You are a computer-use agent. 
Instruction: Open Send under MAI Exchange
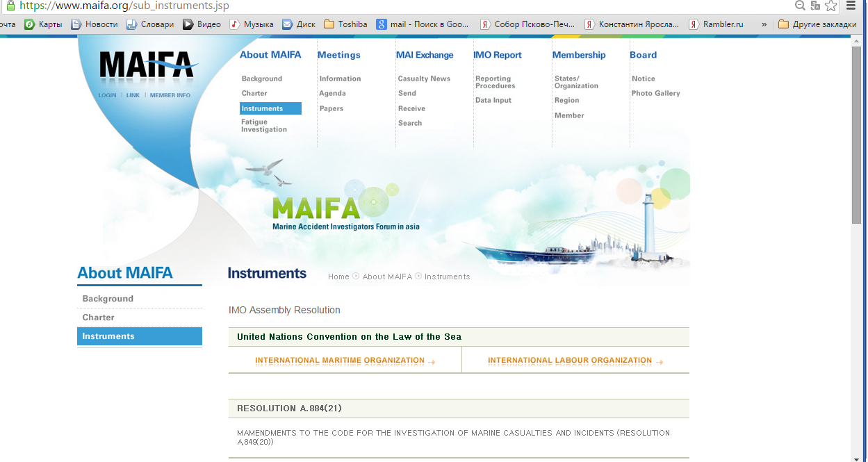pyautogui.click(x=407, y=93)
